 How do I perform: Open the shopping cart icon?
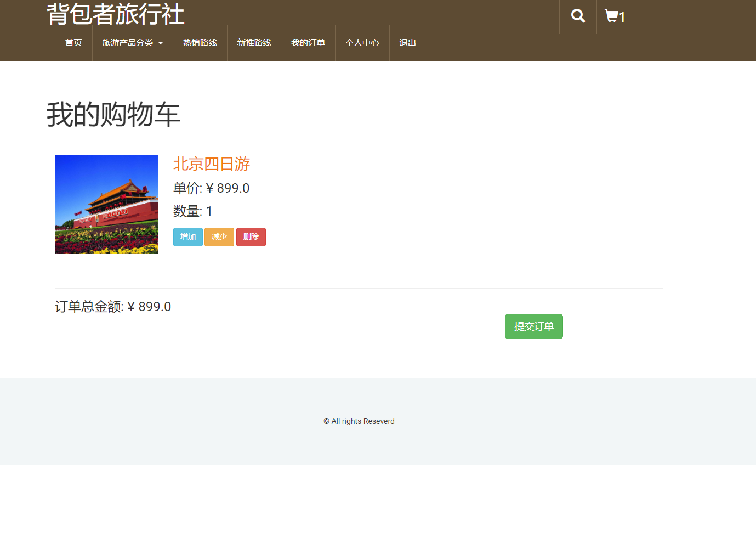click(610, 16)
